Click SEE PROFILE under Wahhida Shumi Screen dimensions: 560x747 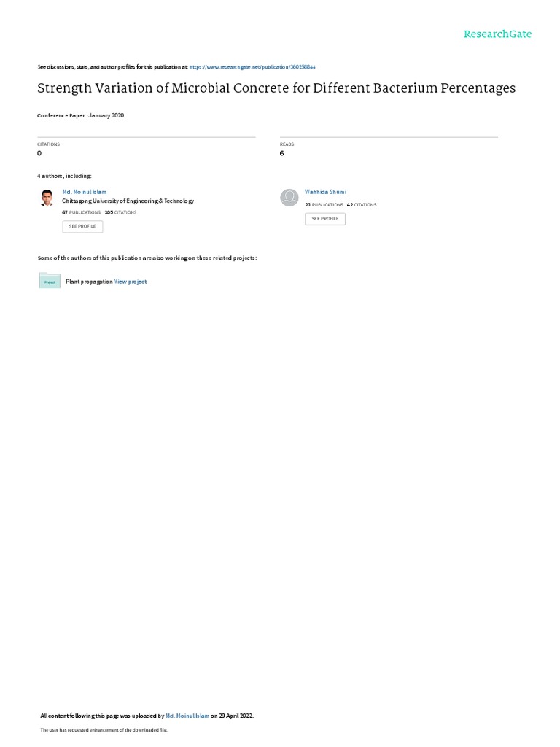click(325, 219)
